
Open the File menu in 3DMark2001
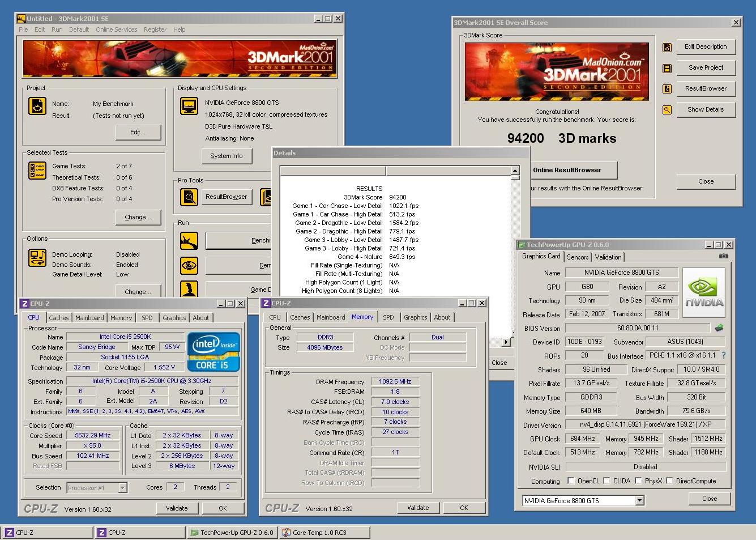point(23,29)
